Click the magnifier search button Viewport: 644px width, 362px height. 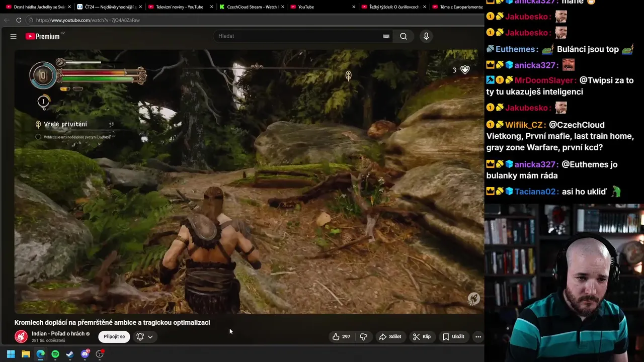404,36
